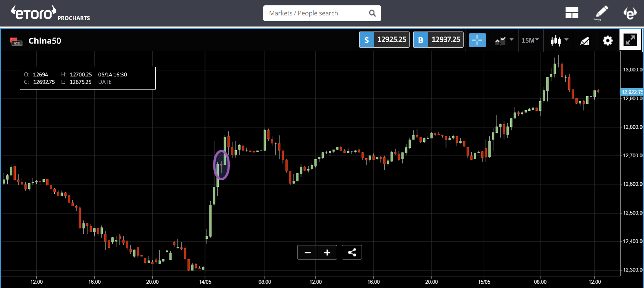644x288 pixels.
Task: Open candlestick chart type dropdown
Action: pyautogui.click(x=559, y=40)
